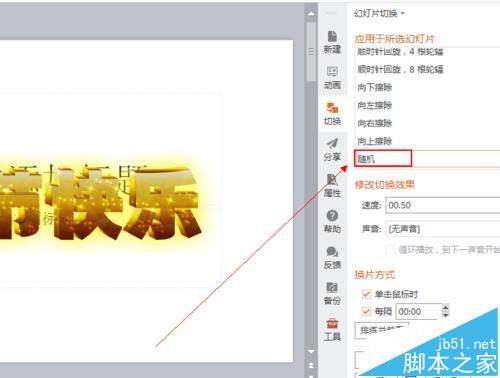Toggle the 每隔 interval checkbox
Image resolution: width=500 pixels, height=378 pixels.
tap(366, 311)
